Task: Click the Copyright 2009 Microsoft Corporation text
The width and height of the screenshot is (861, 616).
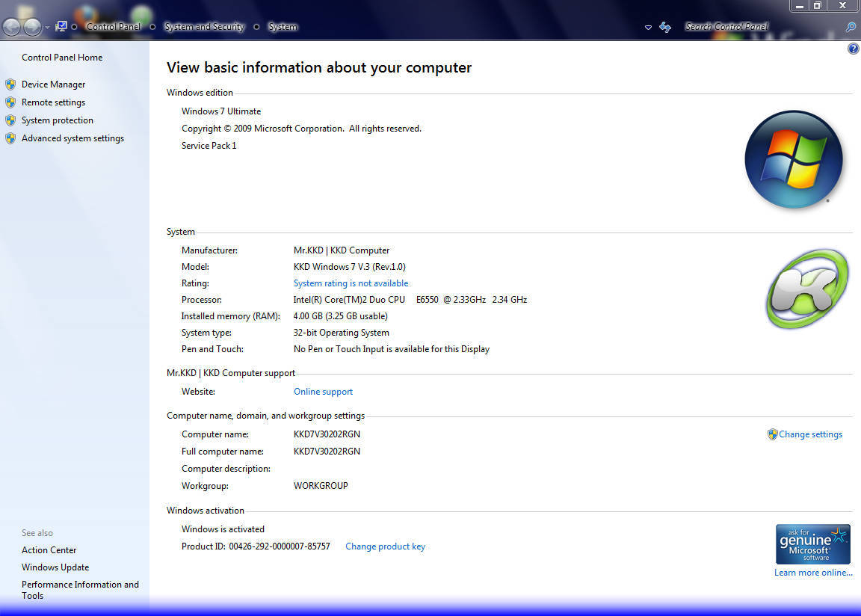Action: pyautogui.click(x=301, y=129)
